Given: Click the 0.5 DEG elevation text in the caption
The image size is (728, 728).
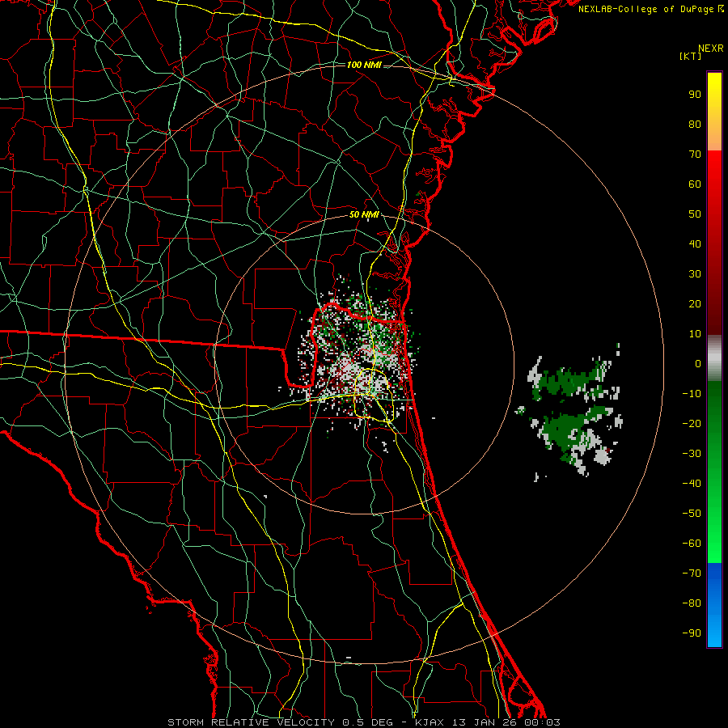Looking at the screenshot, I should click(x=367, y=722).
